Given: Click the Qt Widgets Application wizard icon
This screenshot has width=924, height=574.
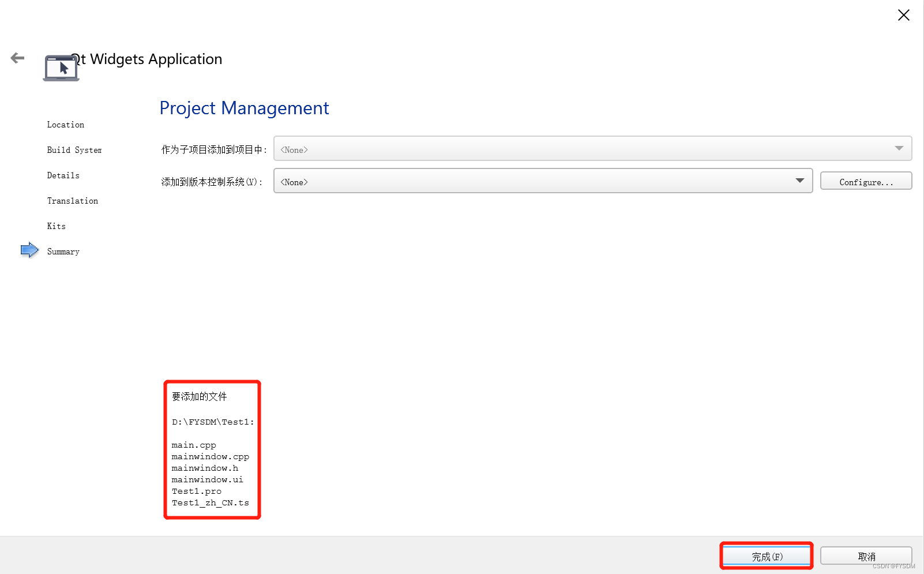Looking at the screenshot, I should (x=61, y=68).
